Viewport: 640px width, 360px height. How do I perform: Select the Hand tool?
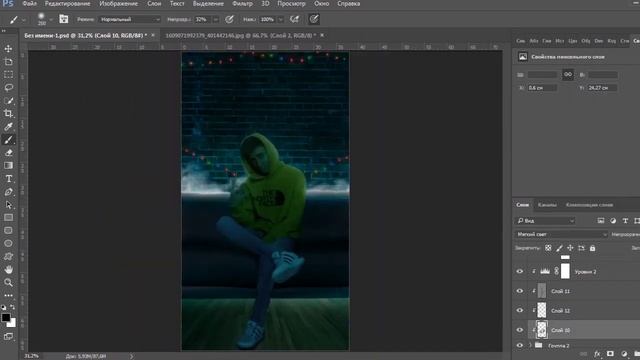8,269
